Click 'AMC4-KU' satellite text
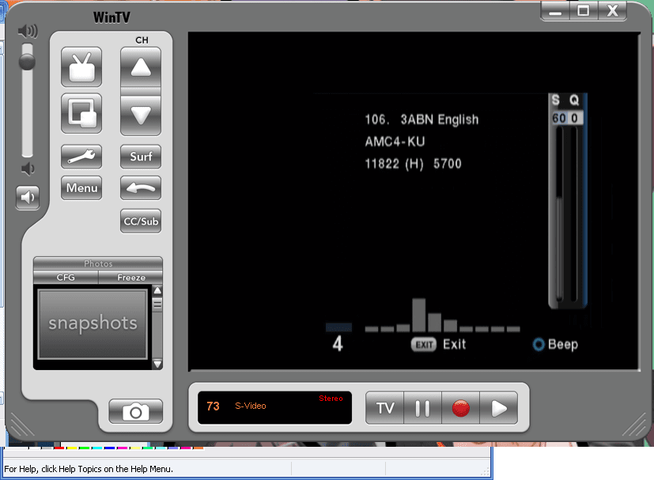 point(395,142)
